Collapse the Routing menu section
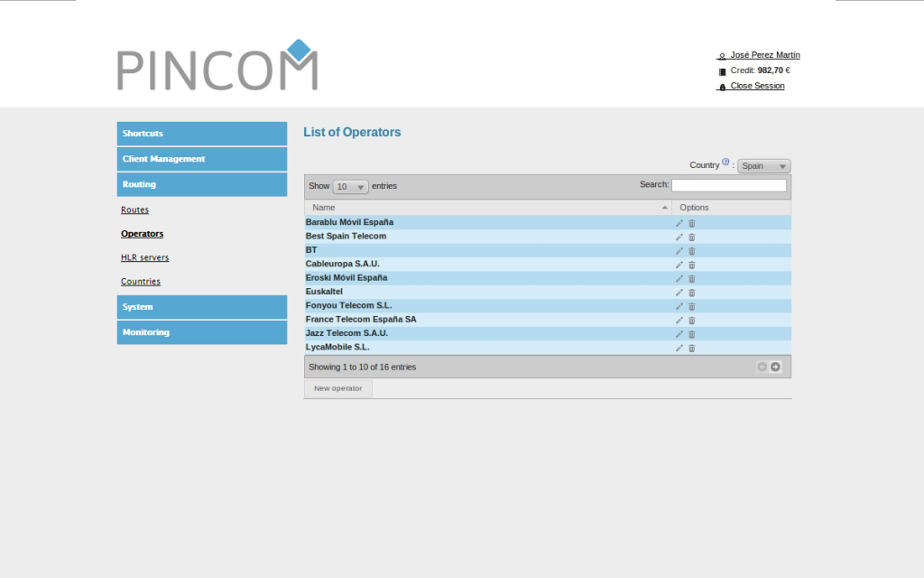 click(202, 184)
